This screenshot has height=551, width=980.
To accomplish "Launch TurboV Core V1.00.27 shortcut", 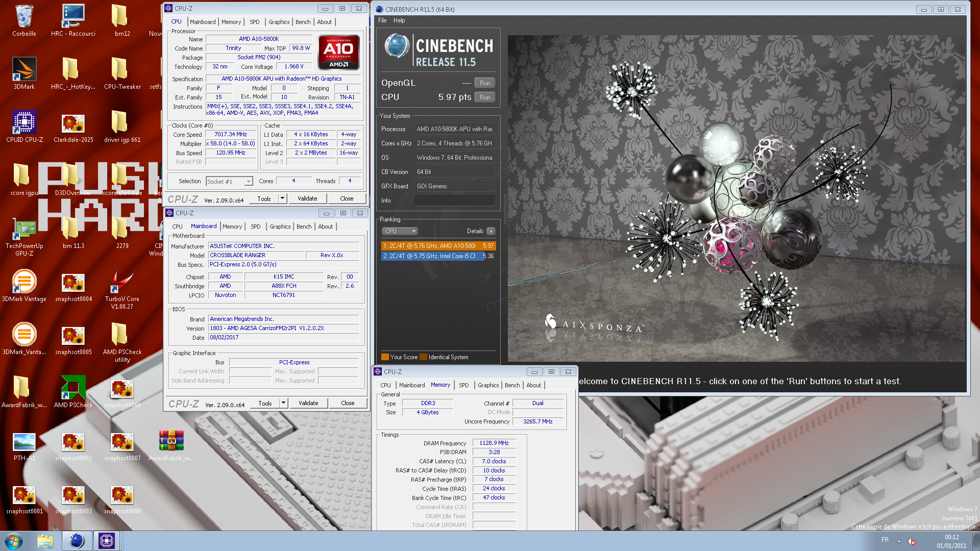I will [x=122, y=290].
